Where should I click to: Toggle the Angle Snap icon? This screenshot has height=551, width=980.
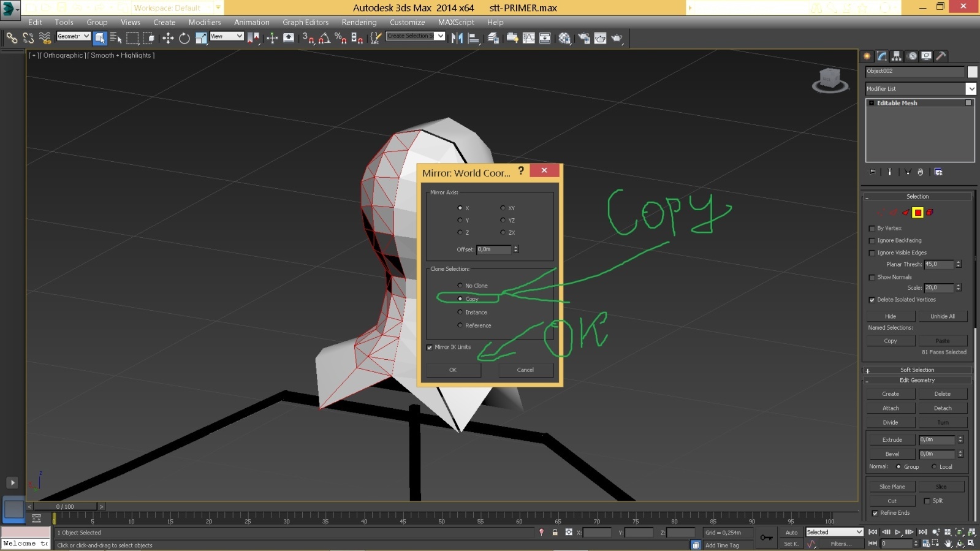click(325, 38)
